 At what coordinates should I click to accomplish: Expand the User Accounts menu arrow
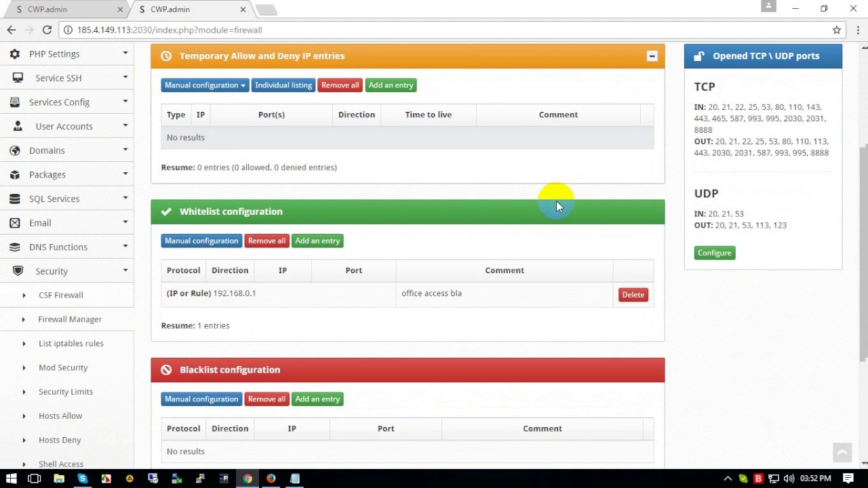(125, 125)
